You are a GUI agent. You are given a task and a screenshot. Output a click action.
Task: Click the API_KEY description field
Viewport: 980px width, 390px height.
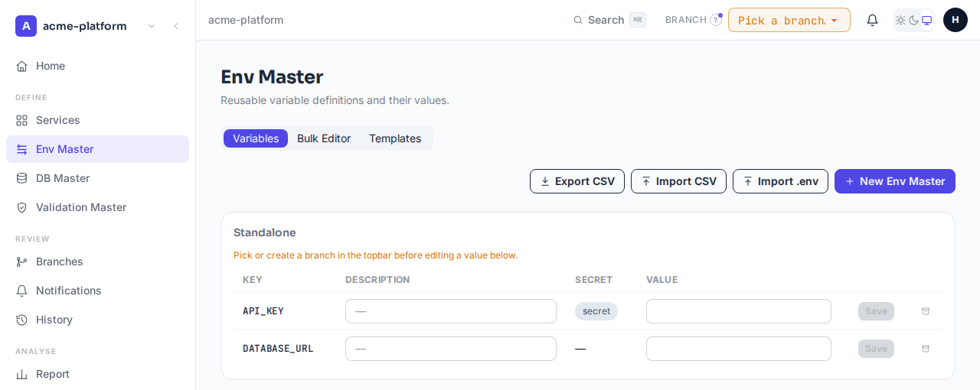(451, 311)
